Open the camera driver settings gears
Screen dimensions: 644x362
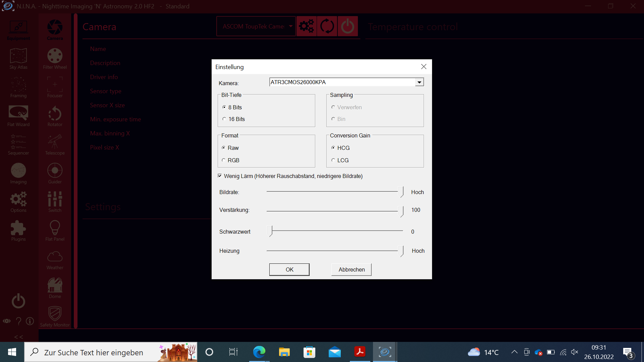click(307, 26)
